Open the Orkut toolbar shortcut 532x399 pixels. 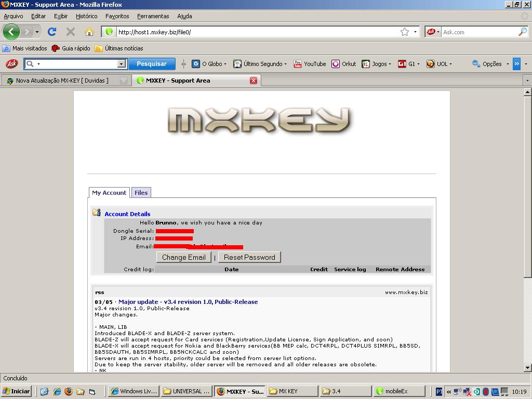[344, 64]
